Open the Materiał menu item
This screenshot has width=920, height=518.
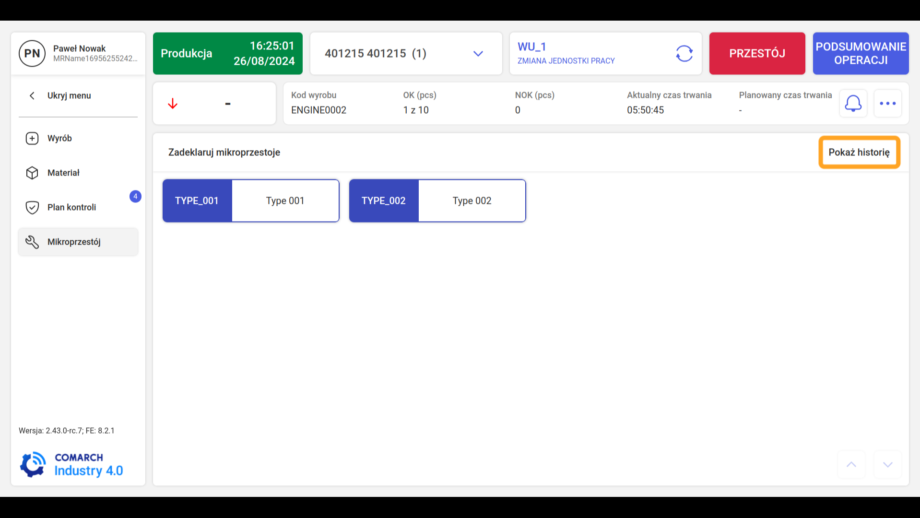click(x=78, y=173)
